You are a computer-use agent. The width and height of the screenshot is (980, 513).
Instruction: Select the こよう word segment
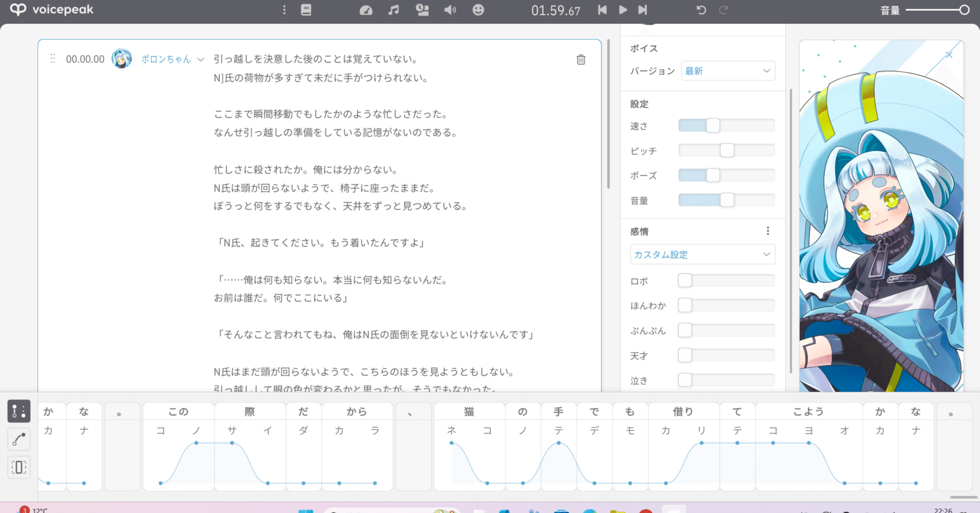pyautogui.click(x=808, y=411)
